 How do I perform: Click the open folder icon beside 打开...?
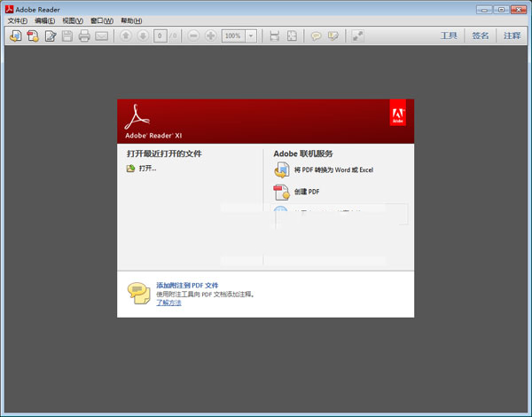130,168
